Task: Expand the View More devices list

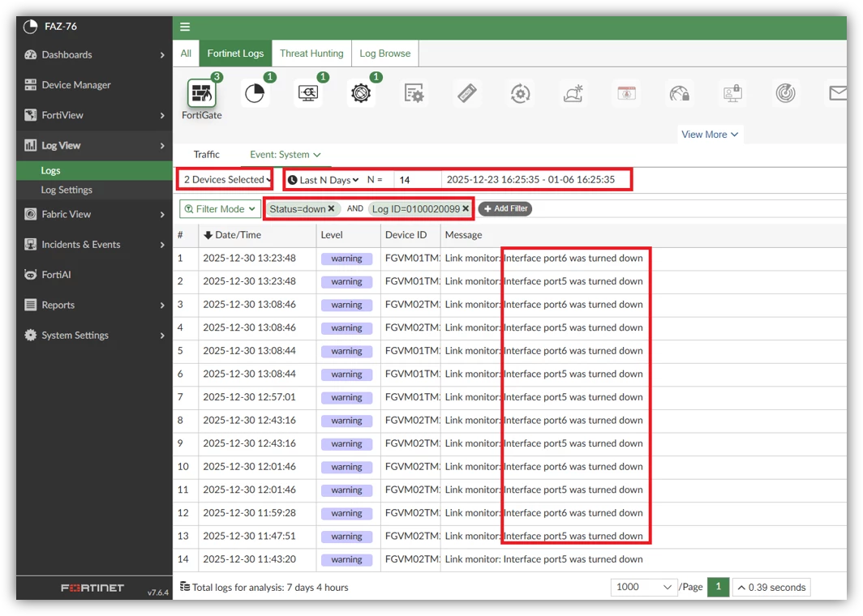Action: point(710,135)
